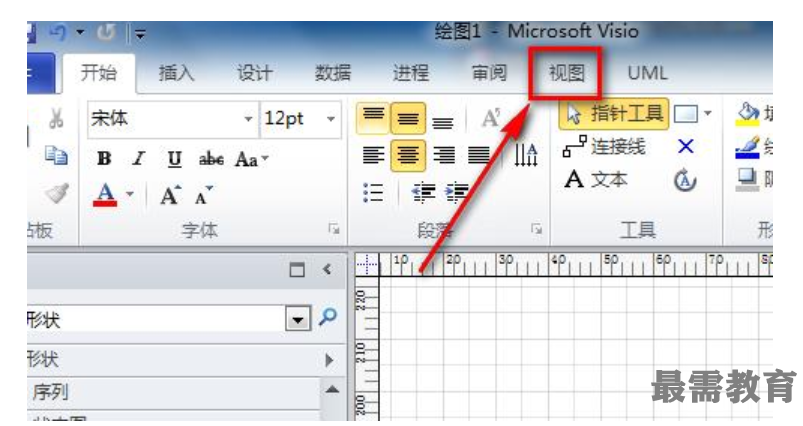This screenshot has width=803, height=426.
Task: Click the justify text icon
Action: (478, 155)
